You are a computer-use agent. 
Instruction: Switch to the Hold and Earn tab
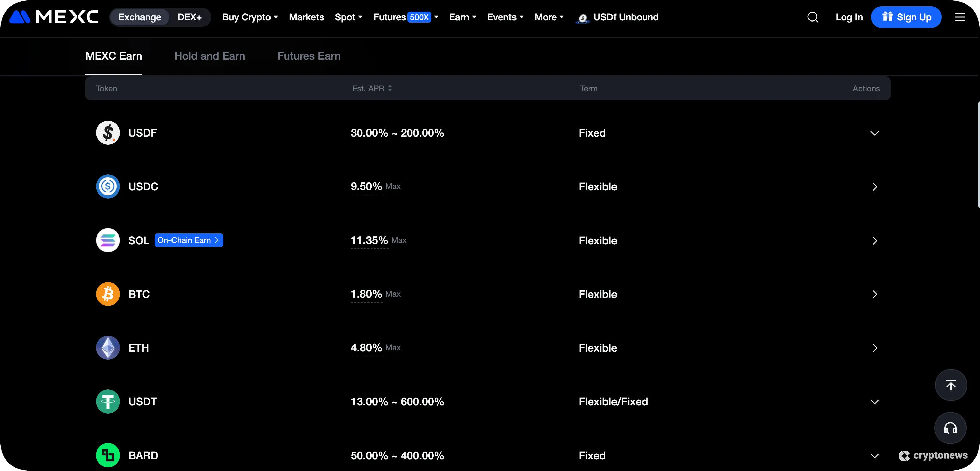tap(210, 56)
